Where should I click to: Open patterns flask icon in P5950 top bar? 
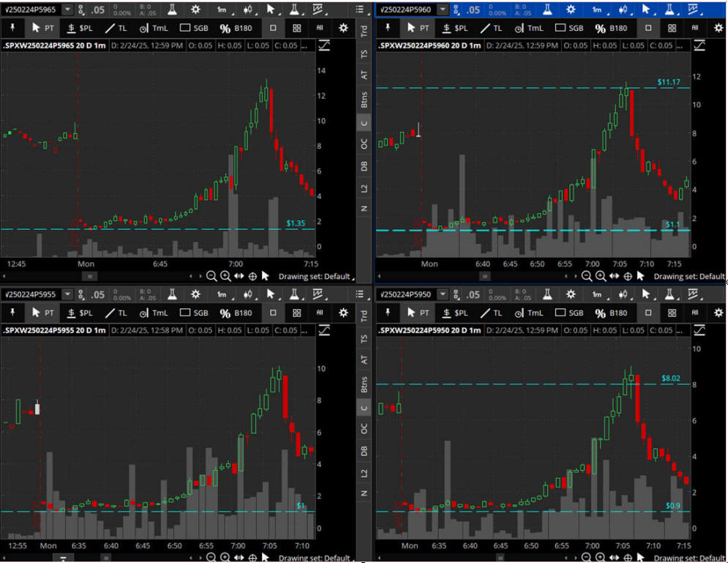pos(669,294)
